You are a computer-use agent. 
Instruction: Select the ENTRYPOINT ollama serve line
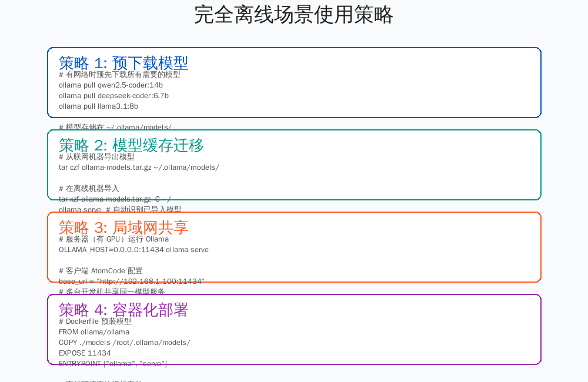(113, 363)
